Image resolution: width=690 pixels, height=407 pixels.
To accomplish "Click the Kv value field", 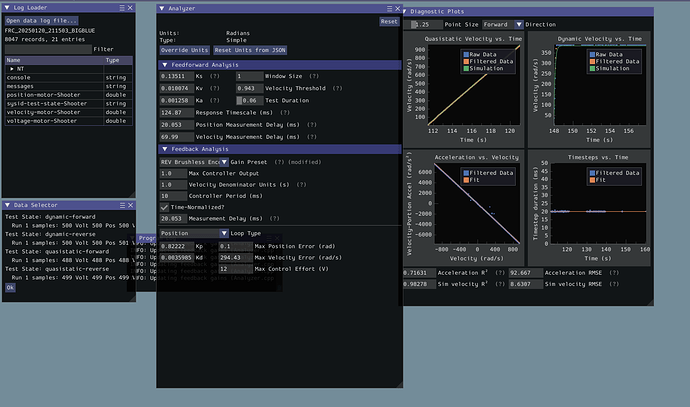I will [x=176, y=88].
